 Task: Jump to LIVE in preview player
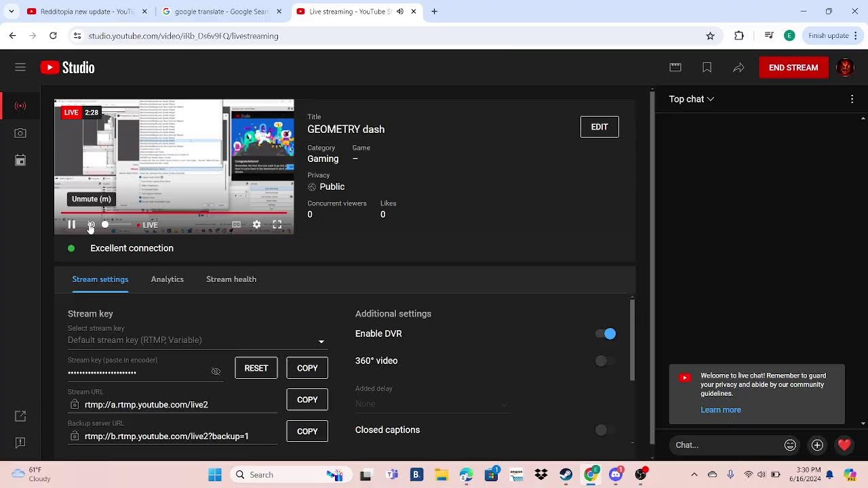tap(147, 225)
